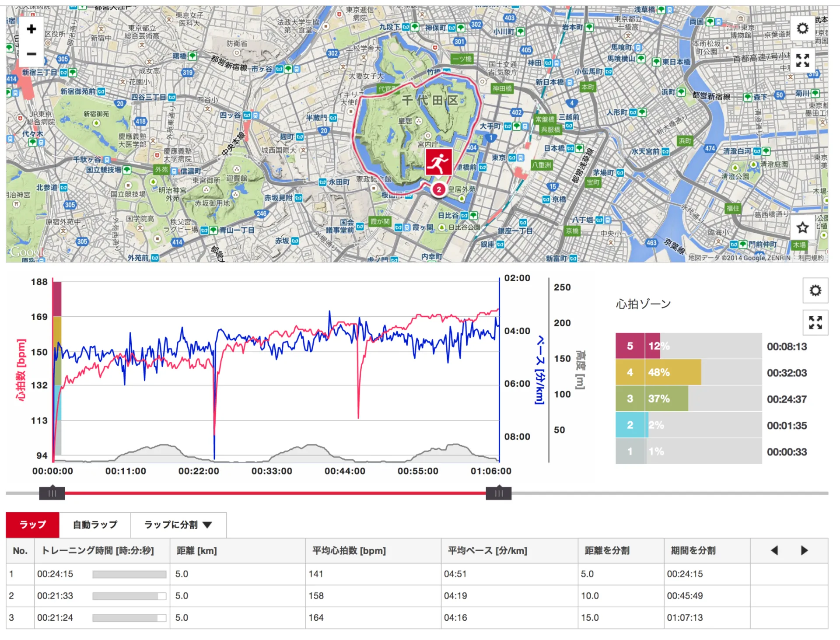
Task: Open the ラップに分割 dropdown
Action: (178, 525)
